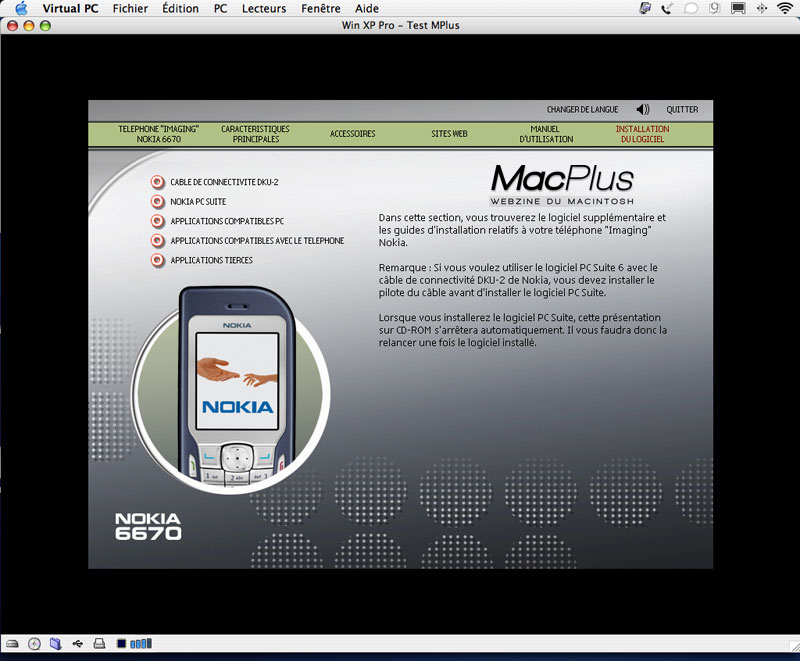Open the Fichier menu
Viewport: 800px width, 661px height.
point(130,9)
